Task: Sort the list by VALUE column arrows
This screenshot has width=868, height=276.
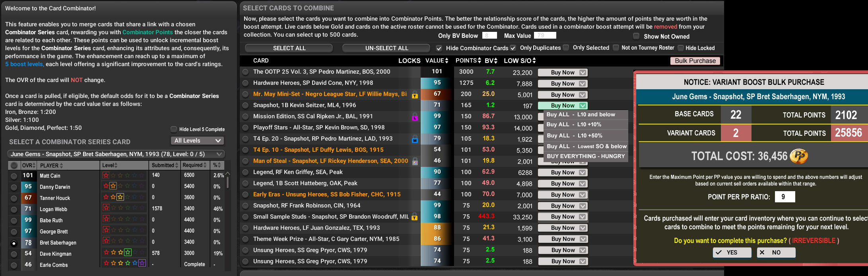Action: (447, 61)
